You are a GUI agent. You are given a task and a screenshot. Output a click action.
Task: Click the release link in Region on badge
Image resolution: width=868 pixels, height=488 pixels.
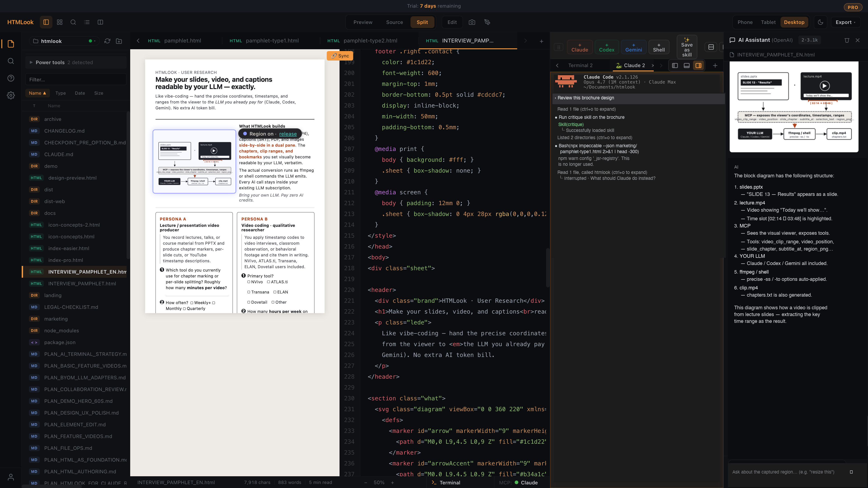pyautogui.click(x=288, y=134)
